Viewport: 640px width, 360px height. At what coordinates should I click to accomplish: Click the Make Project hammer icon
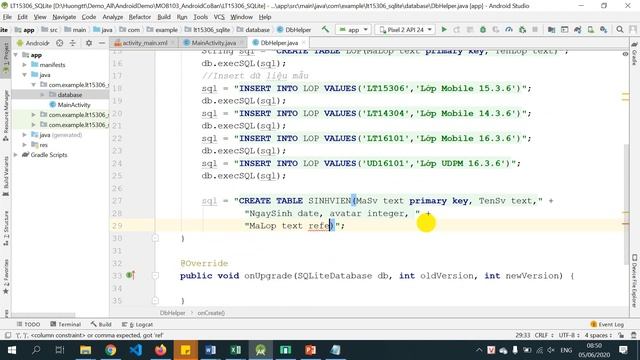point(325,29)
